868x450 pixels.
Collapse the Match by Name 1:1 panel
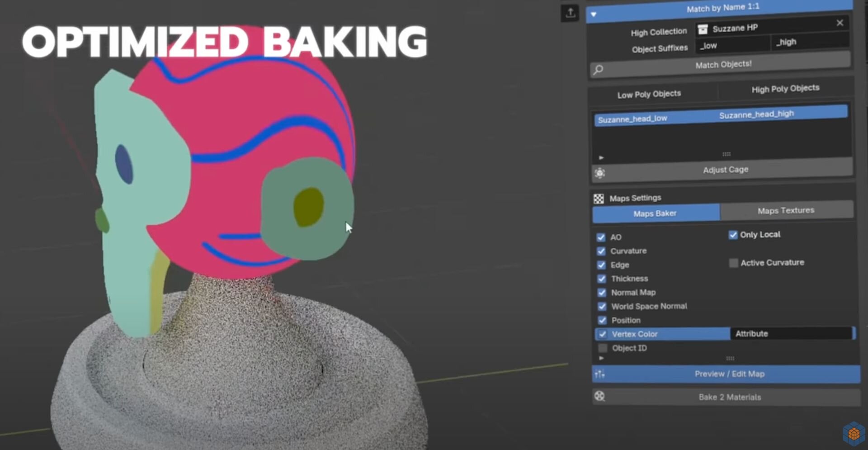(x=594, y=14)
